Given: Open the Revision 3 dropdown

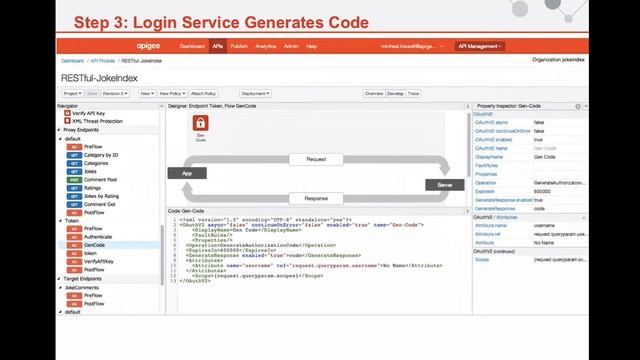Looking at the screenshot, I should (x=115, y=93).
